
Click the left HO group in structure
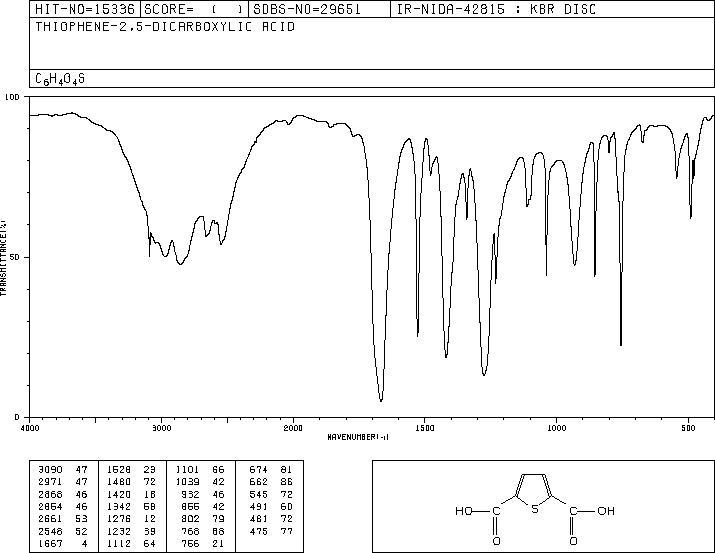coord(464,511)
